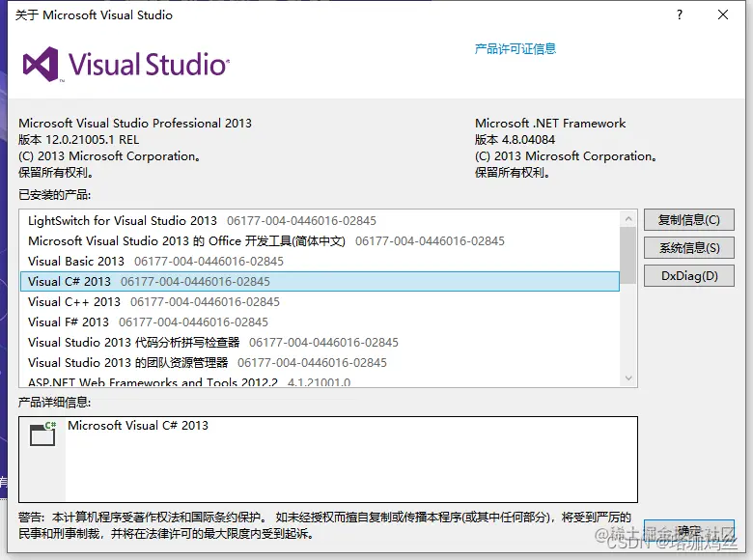Click the 版本 4.8.04084 text
This screenshot has width=753, height=560.
tap(515, 140)
